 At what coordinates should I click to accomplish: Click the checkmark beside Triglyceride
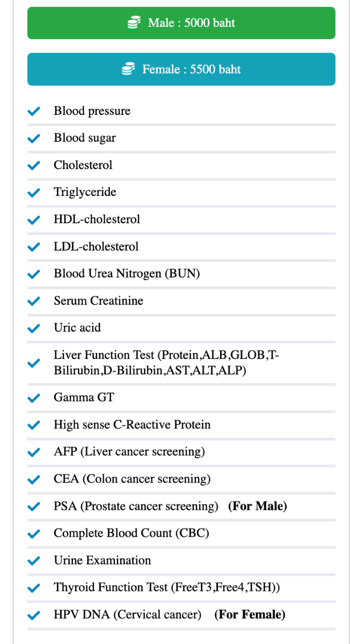point(34,192)
